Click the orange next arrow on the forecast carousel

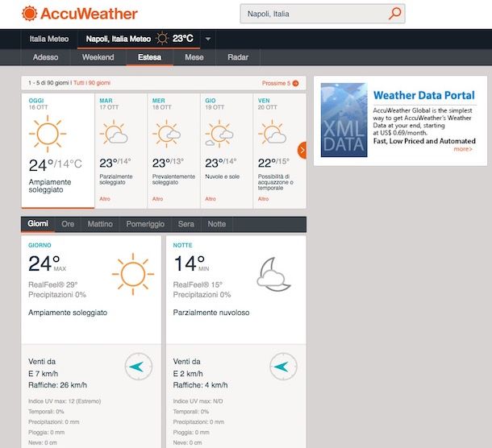click(302, 151)
